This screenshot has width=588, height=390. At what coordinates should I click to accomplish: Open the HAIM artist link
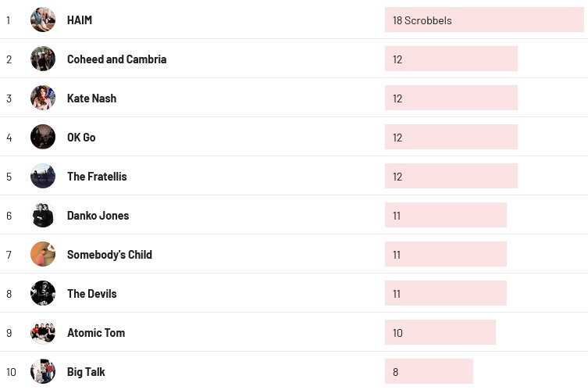pos(80,20)
